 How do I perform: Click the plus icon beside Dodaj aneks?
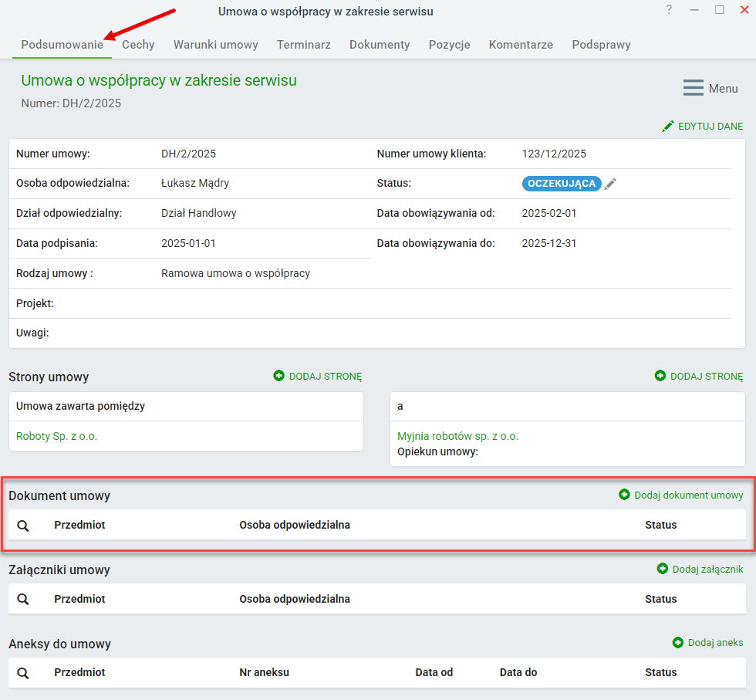678,643
